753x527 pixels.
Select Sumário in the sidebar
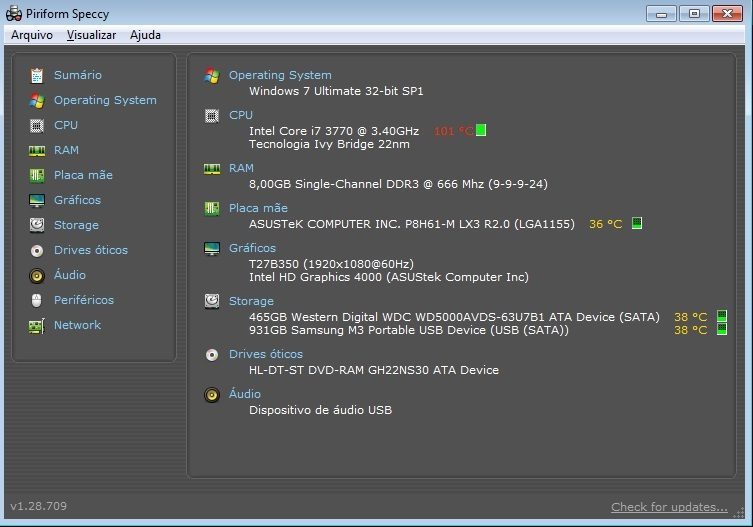pos(78,75)
